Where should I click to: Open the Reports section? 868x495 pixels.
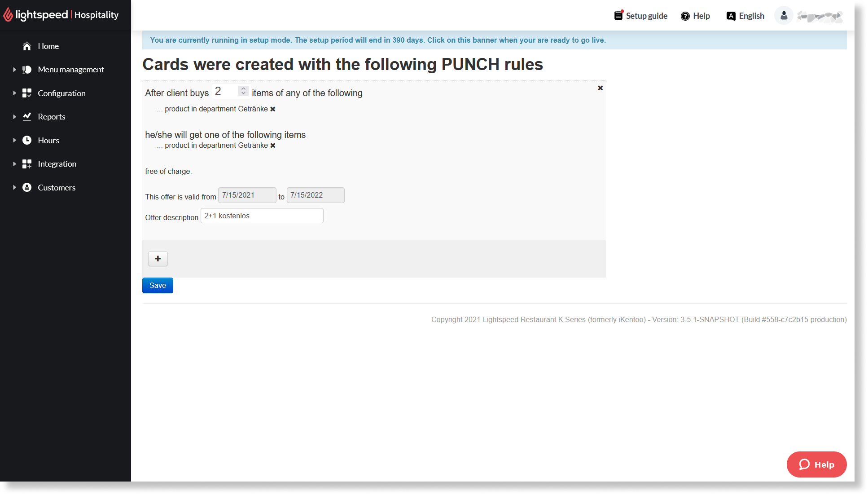click(51, 116)
